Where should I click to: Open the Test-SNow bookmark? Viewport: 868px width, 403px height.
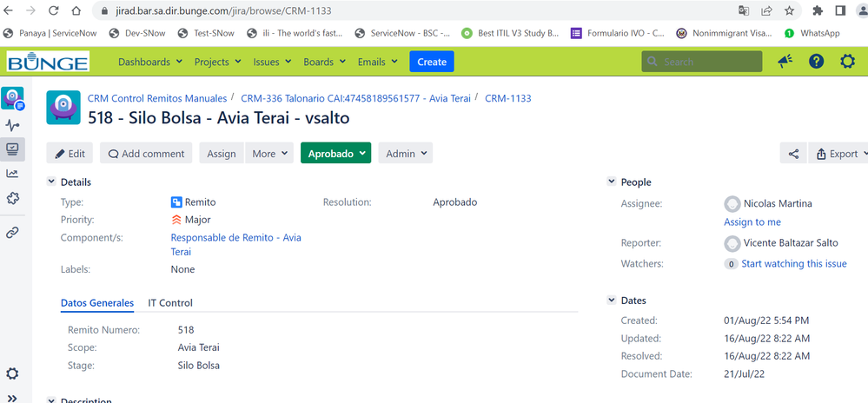[206, 33]
